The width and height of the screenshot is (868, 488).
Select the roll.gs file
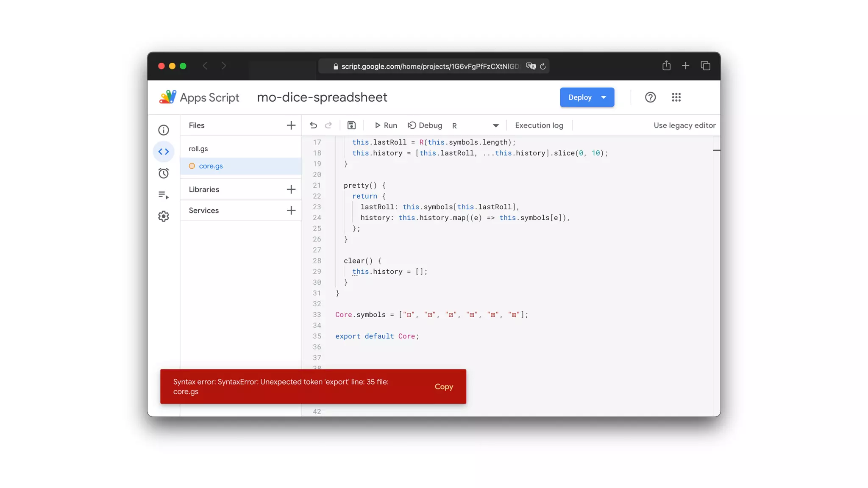pyautogui.click(x=198, y=149)
